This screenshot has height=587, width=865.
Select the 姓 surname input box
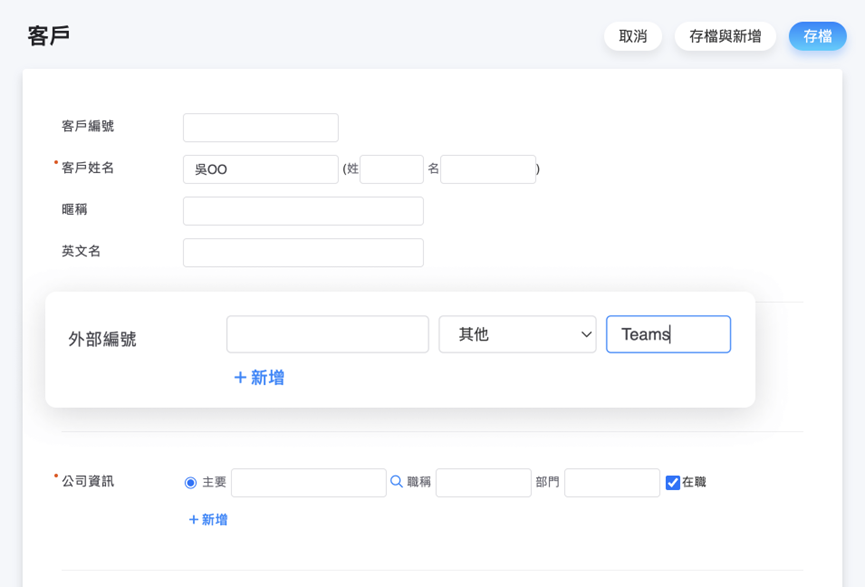coord(391,169)
